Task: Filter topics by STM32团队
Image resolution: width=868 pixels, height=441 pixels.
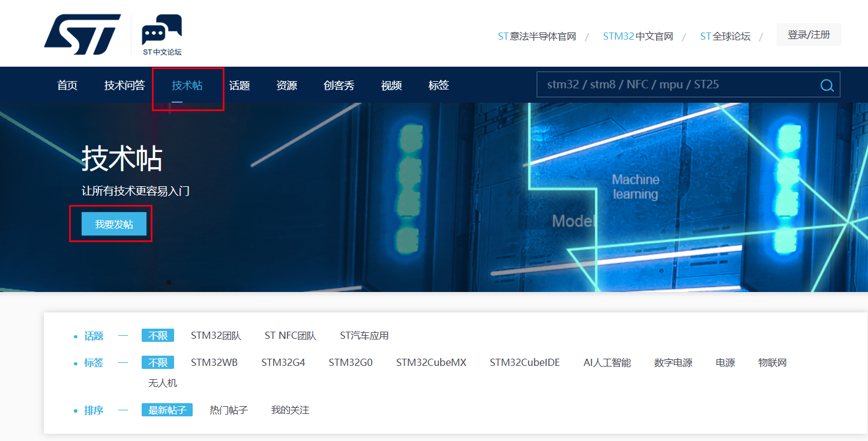Action: tap(216, 336)
